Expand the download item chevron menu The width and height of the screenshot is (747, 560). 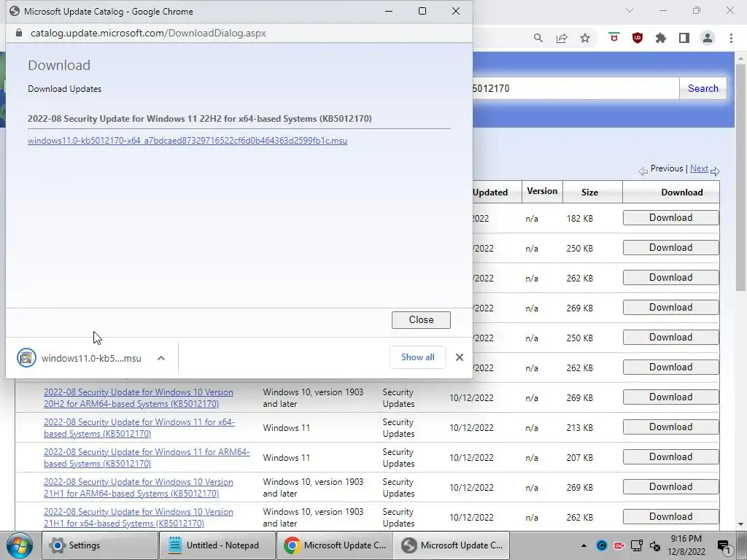(x=161, y=358)
